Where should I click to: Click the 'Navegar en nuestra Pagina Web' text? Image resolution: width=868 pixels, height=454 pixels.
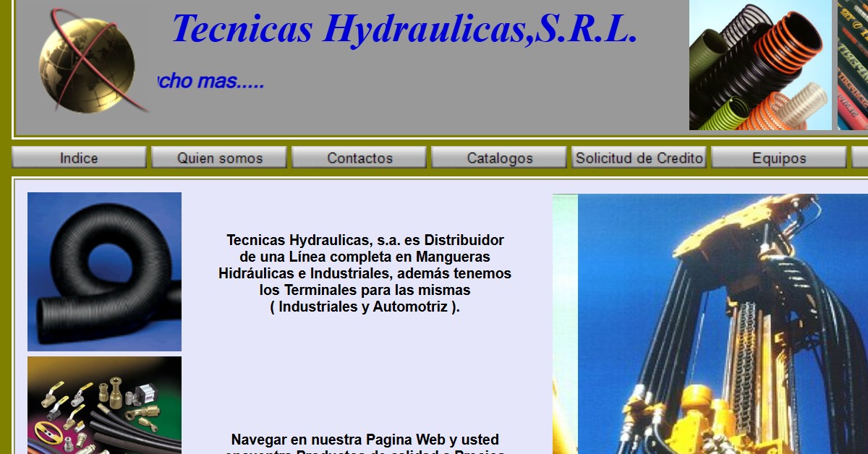pos(365,439)
